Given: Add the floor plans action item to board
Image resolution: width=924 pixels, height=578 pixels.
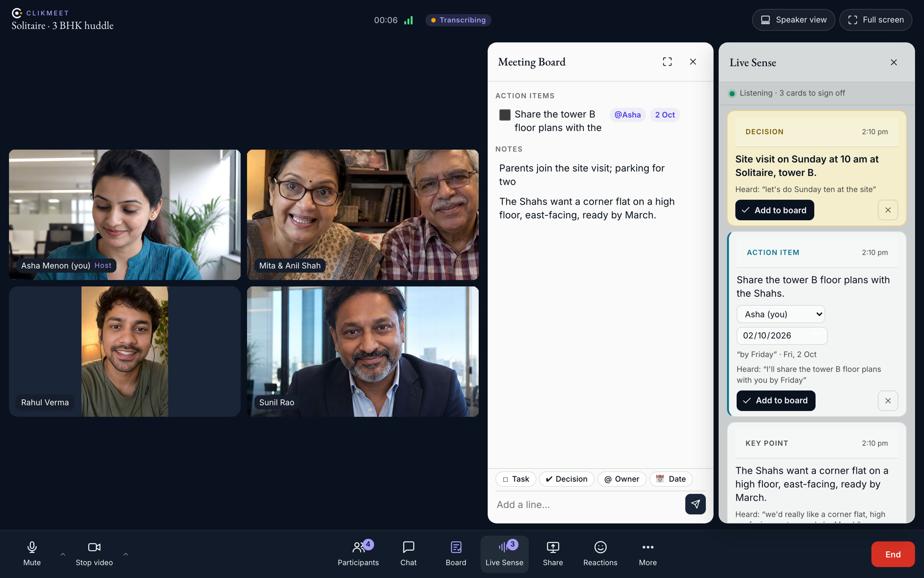Looking at the screenshot, I should point(776,401).
